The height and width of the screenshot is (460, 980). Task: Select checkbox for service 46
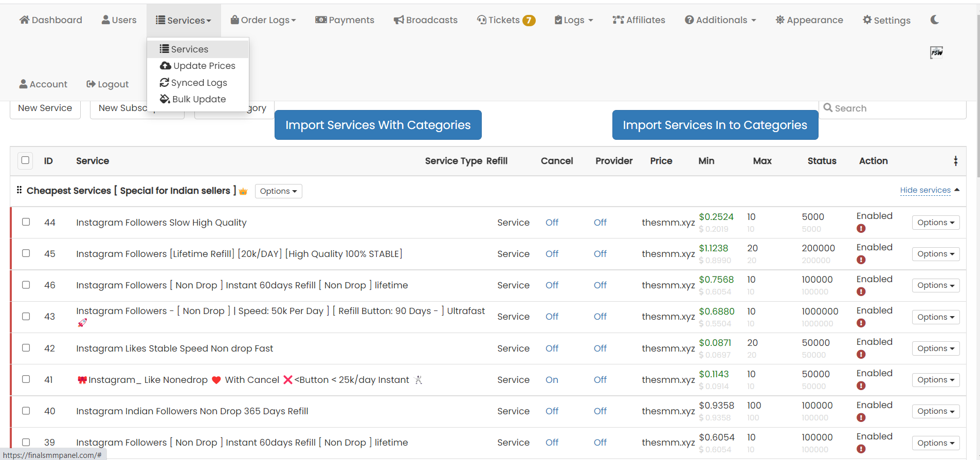[26, 285]
